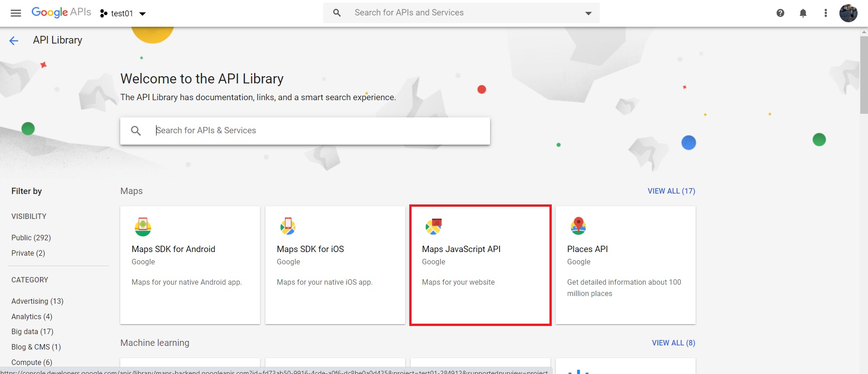
Task: Filter by Private visibility
Action: click(x=28, y=253)
